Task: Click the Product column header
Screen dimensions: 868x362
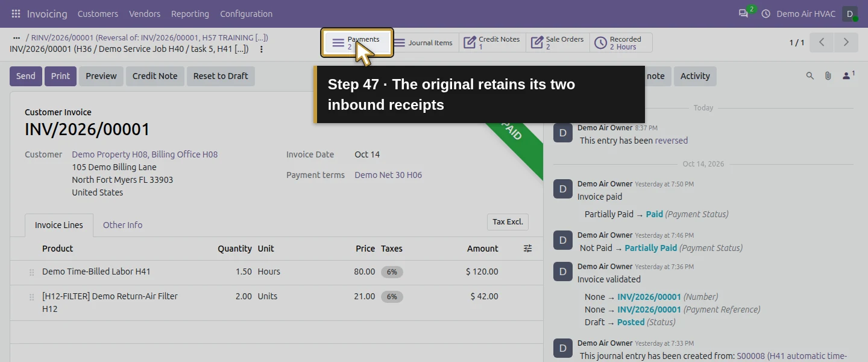Action: (57, 249)
